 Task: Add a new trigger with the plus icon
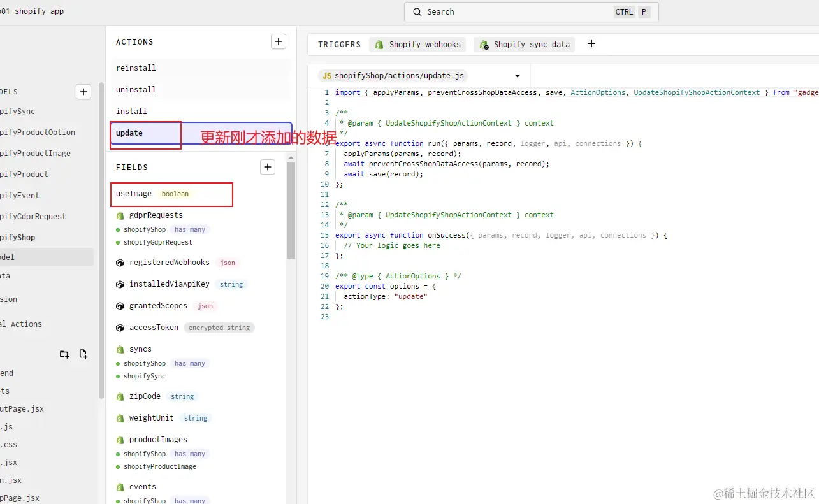591,44
